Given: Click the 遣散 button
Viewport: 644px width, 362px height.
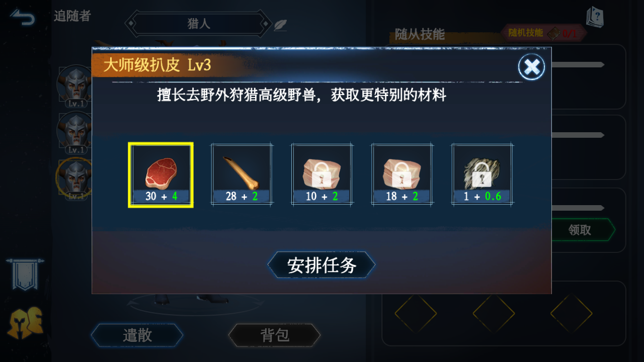Looking at the screenshot, I should [137, 335].
